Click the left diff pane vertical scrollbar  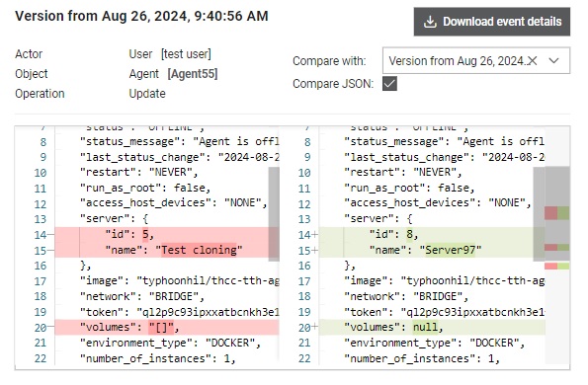tap(274, 214)
